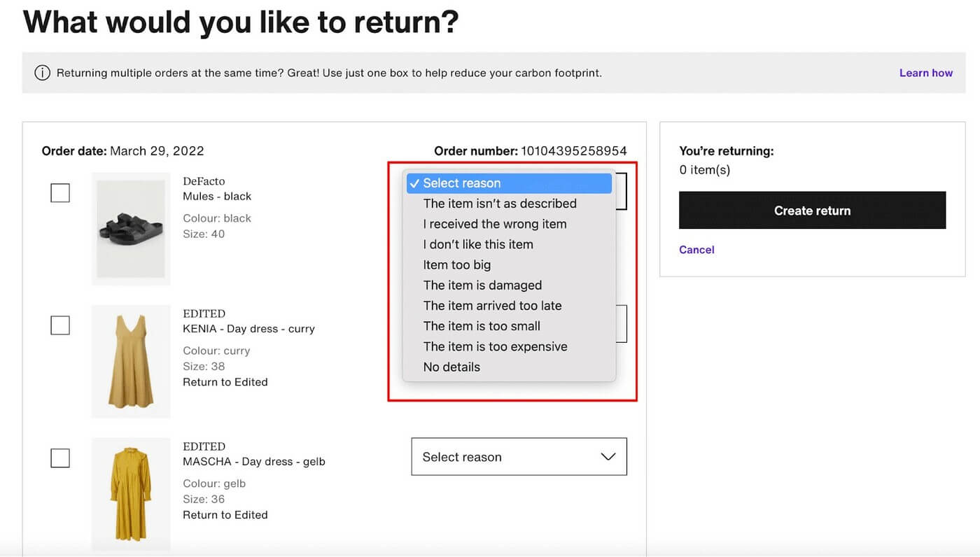Select 'I don't like this item' option

tap(478, 244)
